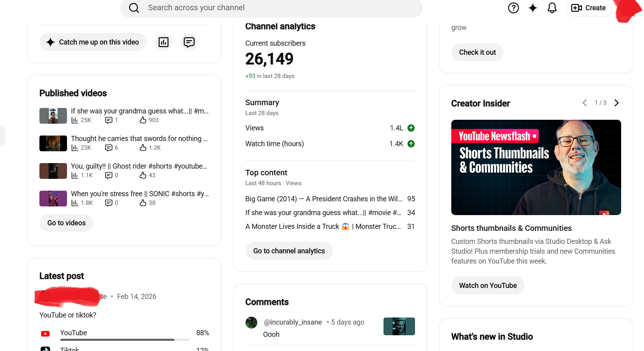Open the YouTube Newsflash video thumbnail
Image resolution: width=644 pixels, height=351 pixels.
[536, 167]
